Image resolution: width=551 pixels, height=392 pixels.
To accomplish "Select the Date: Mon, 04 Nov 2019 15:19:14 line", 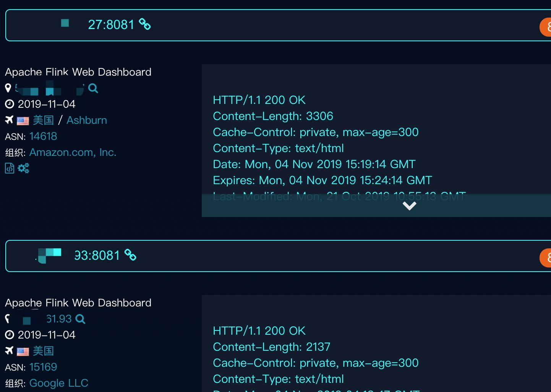I will pyautogui.click(x=314, y=164).
